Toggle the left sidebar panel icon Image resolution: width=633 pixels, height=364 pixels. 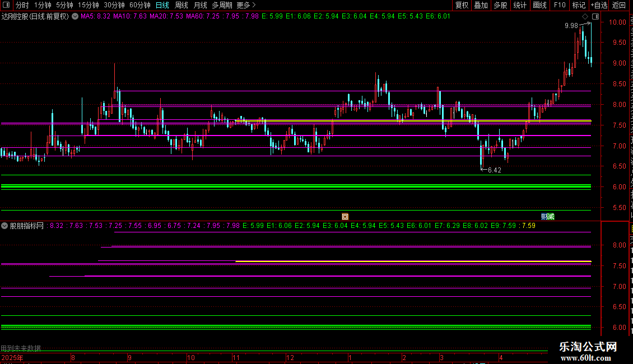tap(6, 5)
